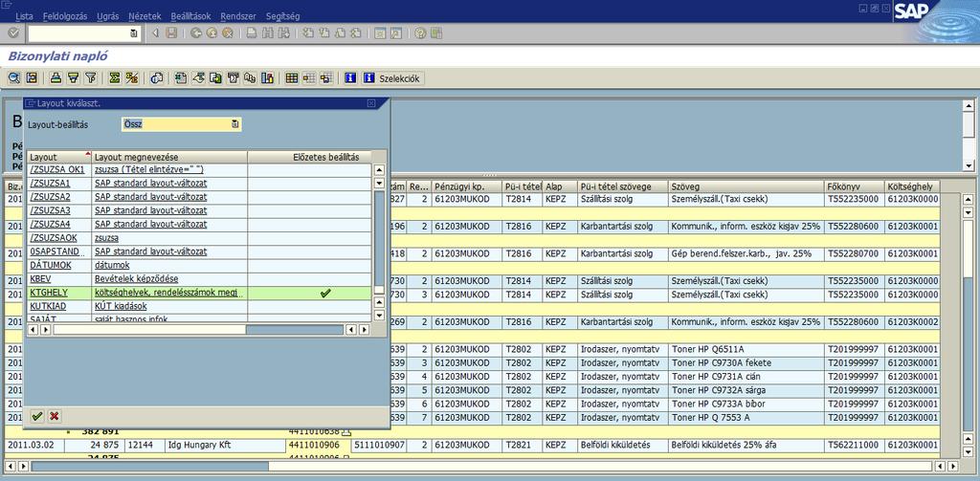980x481 pixels.
Task: Click the Details magnifier icon in the application toolbar
Action: pos(13,78)
